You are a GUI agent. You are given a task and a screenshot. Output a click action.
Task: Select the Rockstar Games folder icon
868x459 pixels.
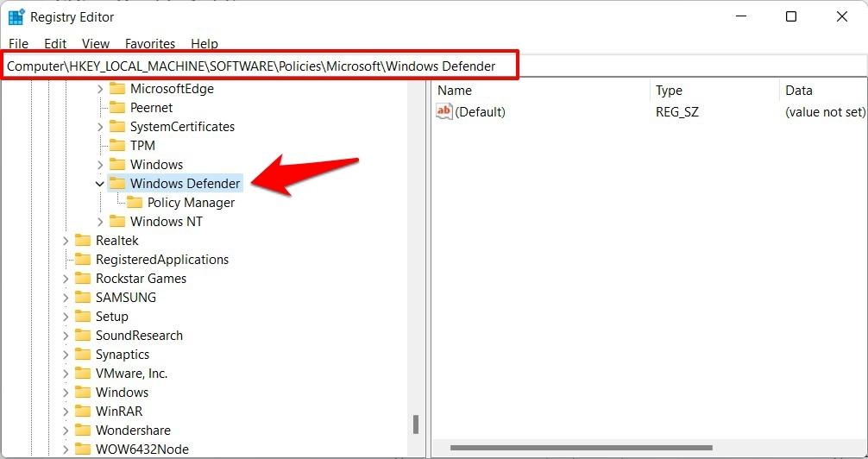coord(83,278)
